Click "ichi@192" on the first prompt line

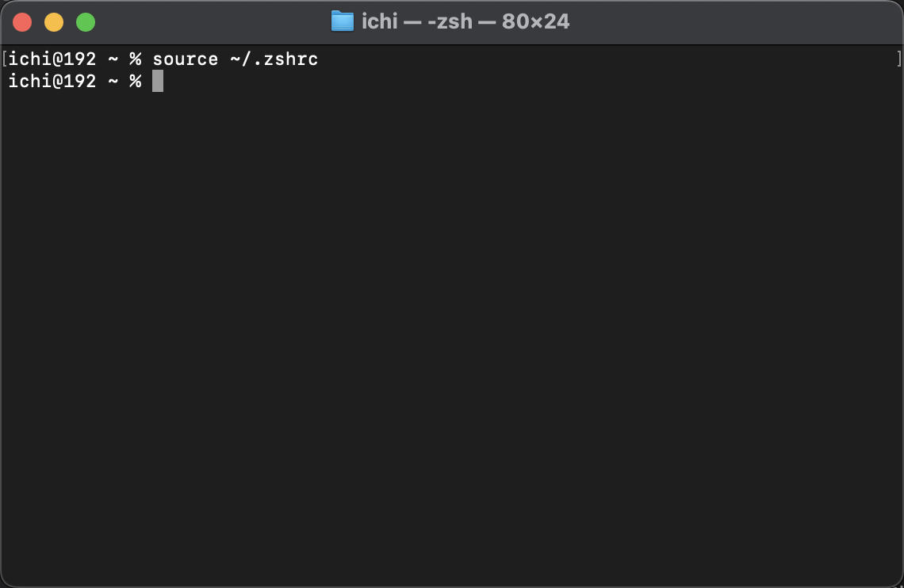pos(52,59)
